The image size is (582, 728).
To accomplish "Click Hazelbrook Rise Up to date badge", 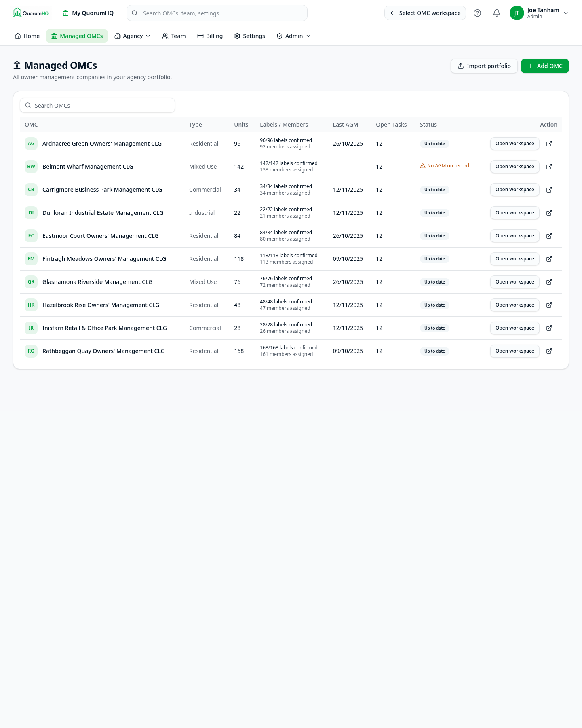I will (x=434, y=305).
